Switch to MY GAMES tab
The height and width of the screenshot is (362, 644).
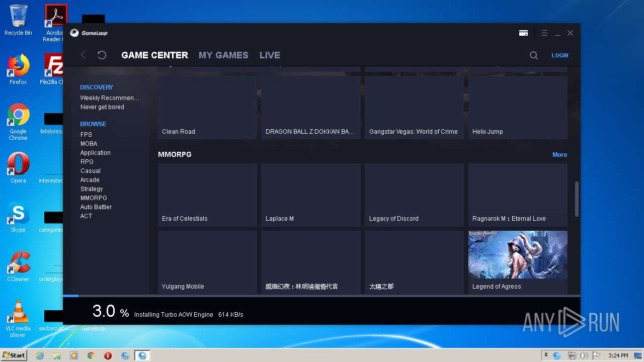point(223,55)
